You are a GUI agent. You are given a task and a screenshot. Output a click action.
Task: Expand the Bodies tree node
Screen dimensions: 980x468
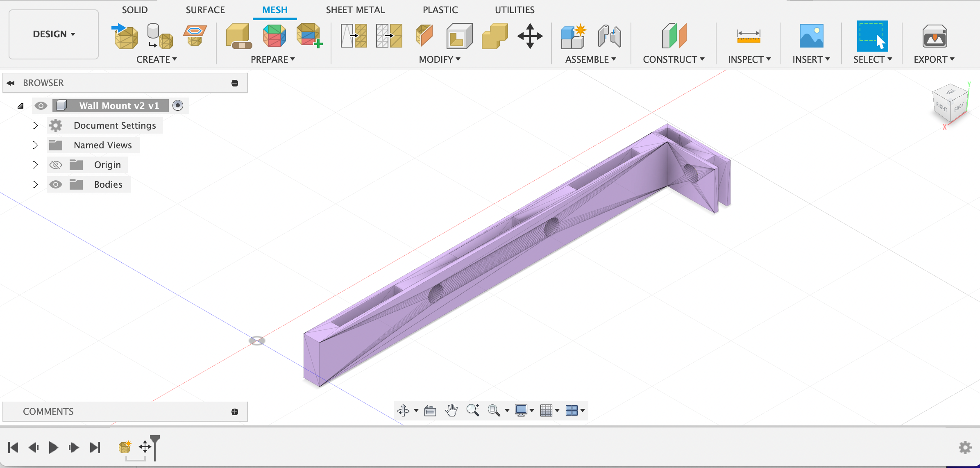[x=35, y=184]
